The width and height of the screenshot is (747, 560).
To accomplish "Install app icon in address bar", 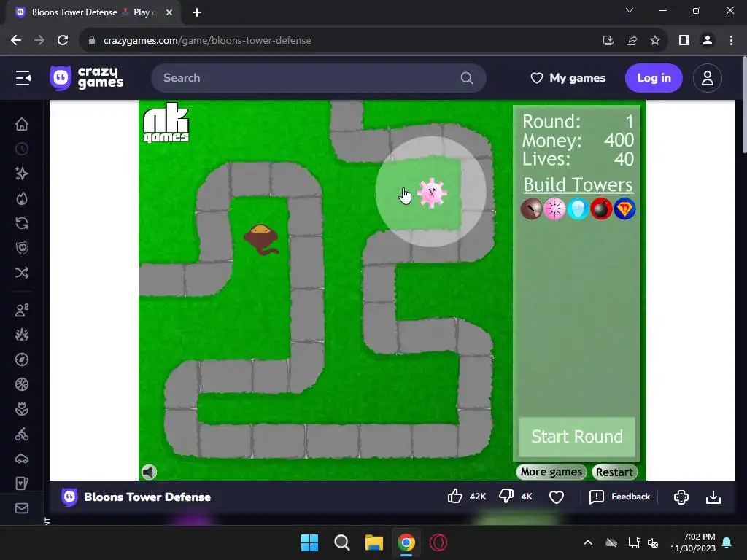I will point(608,41).
